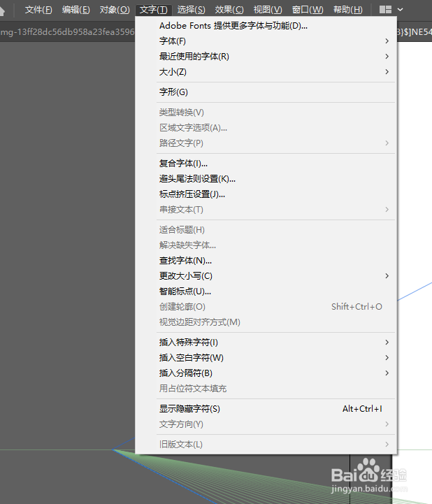Open the 选择(S) menu
Screen dimensions: 432x504
[x=192, y=10]
